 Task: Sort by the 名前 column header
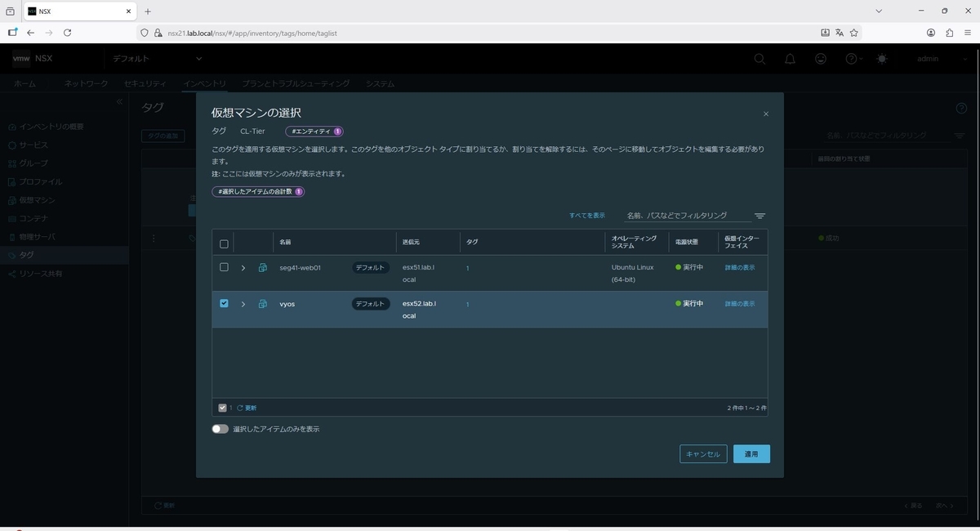285,243
